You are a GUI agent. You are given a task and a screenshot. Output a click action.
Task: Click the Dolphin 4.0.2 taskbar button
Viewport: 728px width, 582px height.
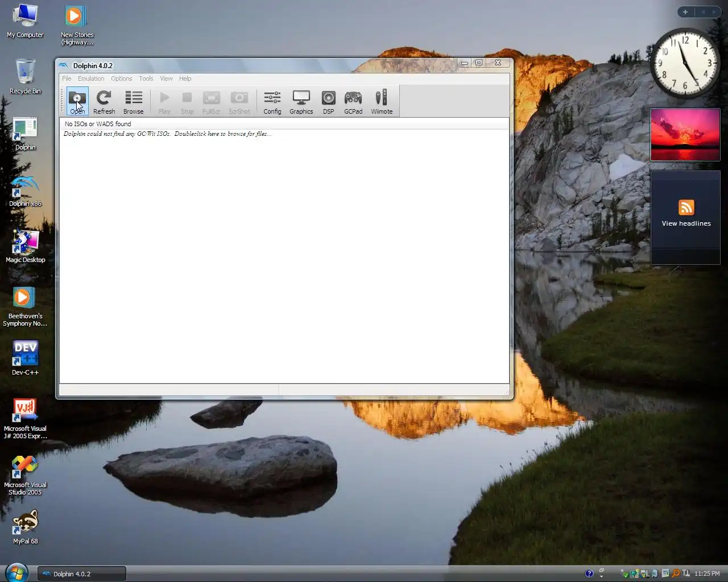81,574
